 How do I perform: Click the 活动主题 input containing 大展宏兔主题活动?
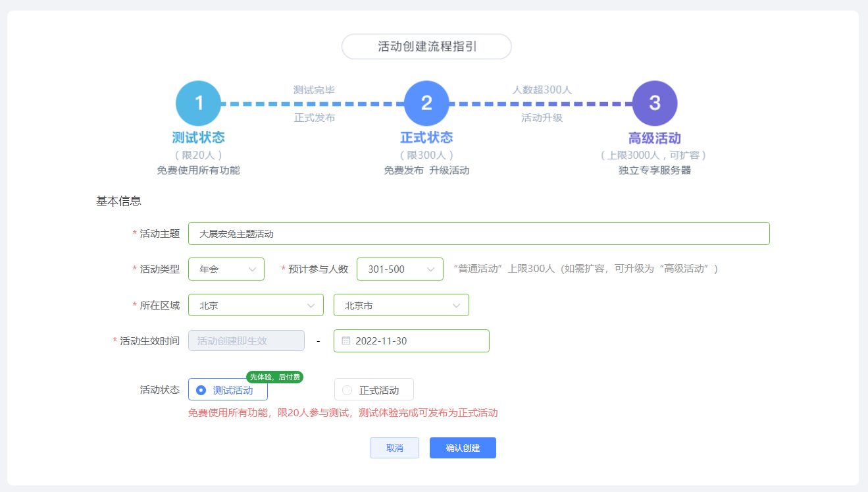tap(479, 233)
